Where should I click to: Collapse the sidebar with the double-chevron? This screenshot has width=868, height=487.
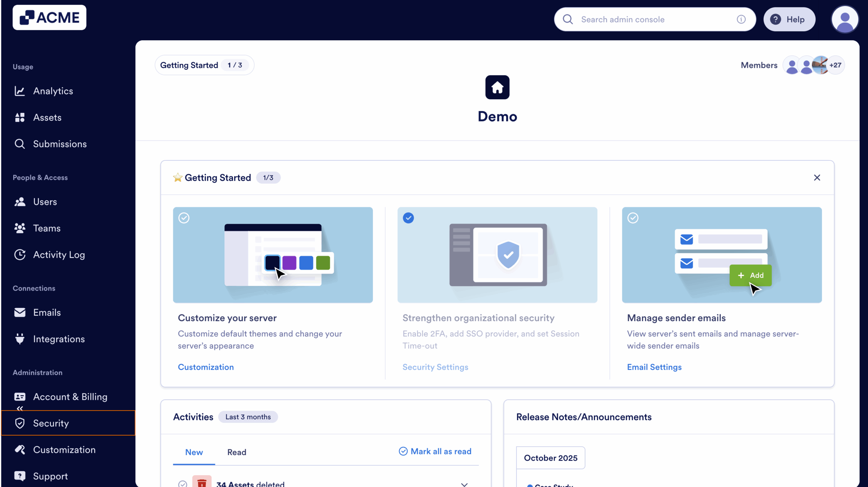point(20,408)
